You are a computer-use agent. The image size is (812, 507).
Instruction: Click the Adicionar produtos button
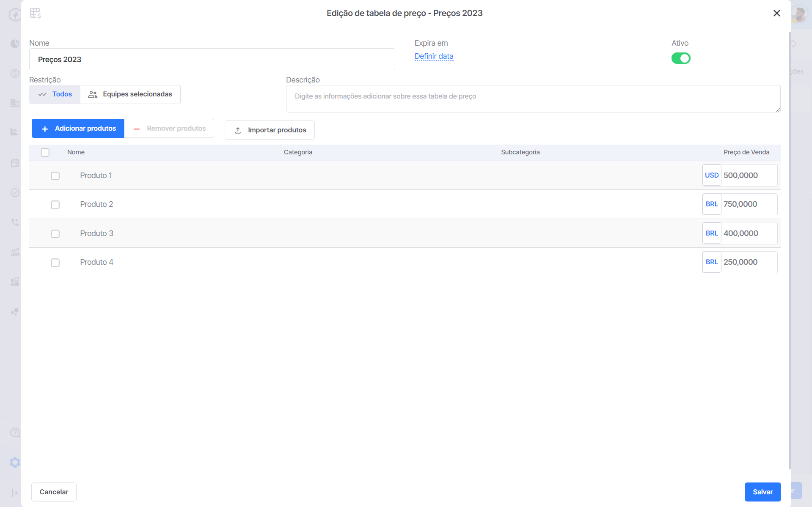tap(78, 128)
